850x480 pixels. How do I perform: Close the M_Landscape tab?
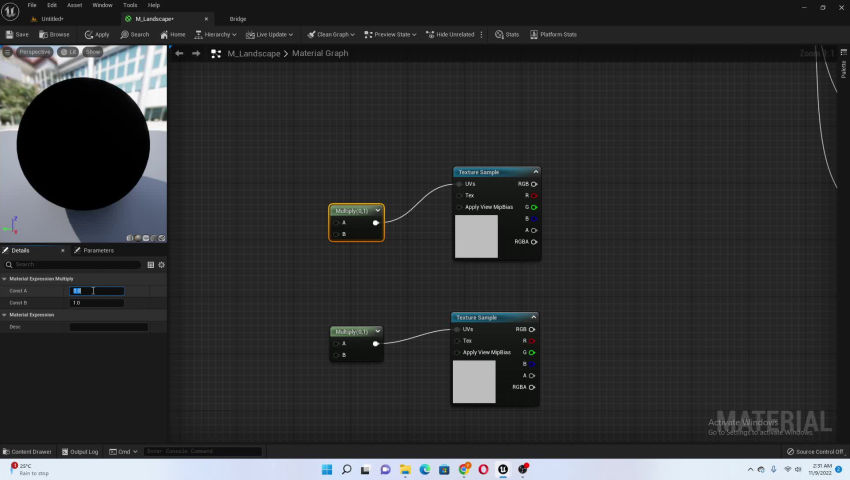click(x=206, y=19)
